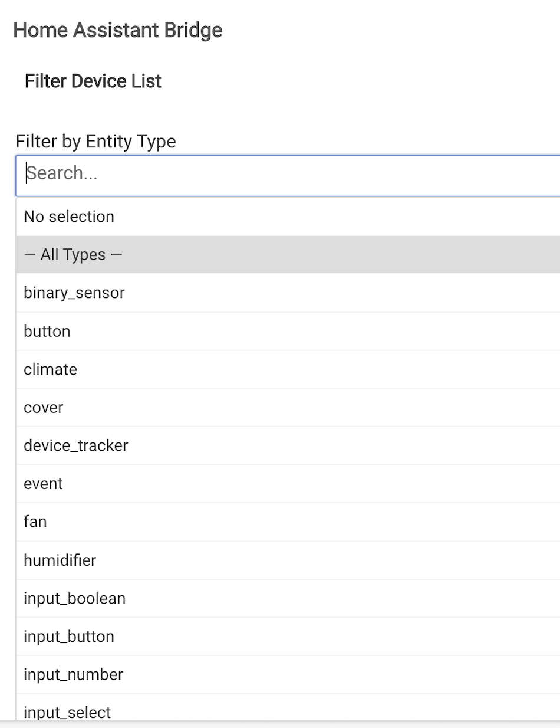
Task: Select the cover entity type
Action: (44, 408)
